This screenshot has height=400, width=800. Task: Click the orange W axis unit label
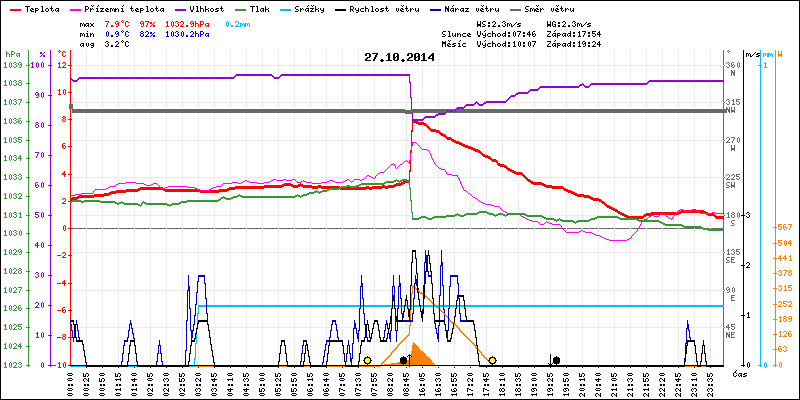(x=780, y=54)
